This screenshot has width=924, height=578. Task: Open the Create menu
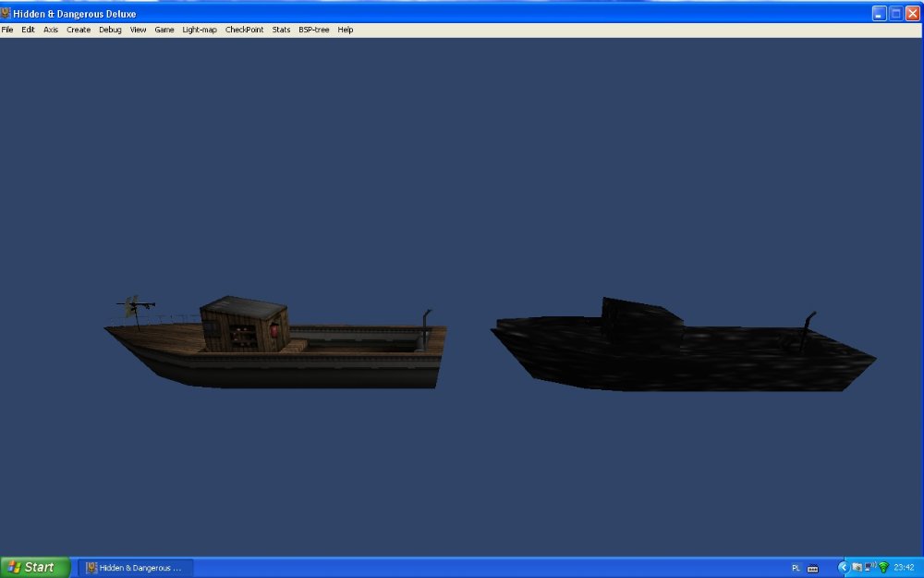[79, 30]
